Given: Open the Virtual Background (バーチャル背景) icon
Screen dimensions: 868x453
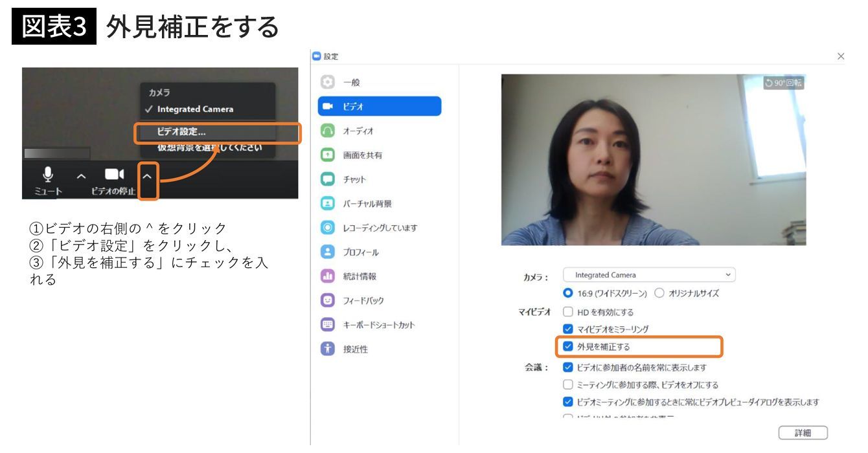Looking at the screenshot, I should [x=328, y=204].
